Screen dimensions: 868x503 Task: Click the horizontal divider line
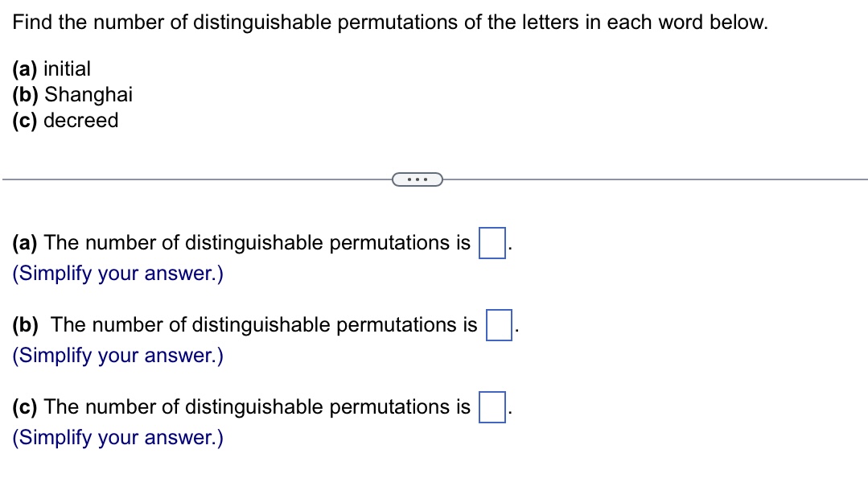[201, 179]
